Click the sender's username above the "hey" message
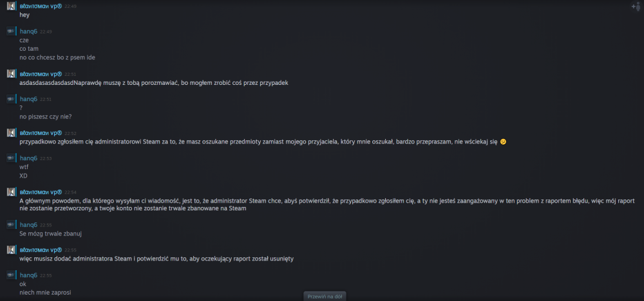644x301 pixels. coord(41,6)
